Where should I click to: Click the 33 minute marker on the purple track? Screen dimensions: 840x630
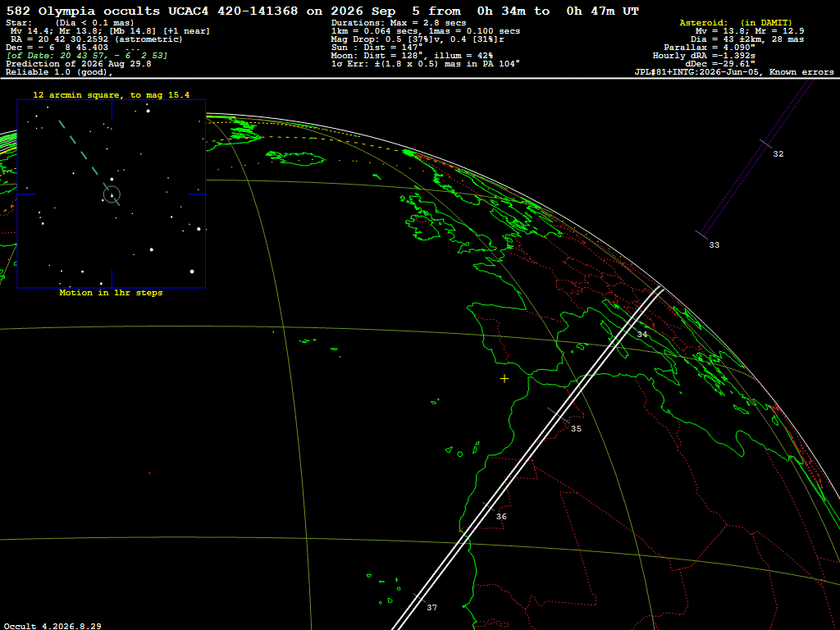[714, 244]
